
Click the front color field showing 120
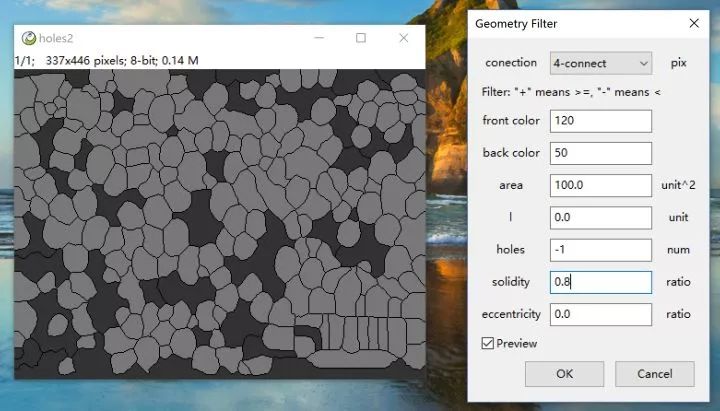pos(601,121)
